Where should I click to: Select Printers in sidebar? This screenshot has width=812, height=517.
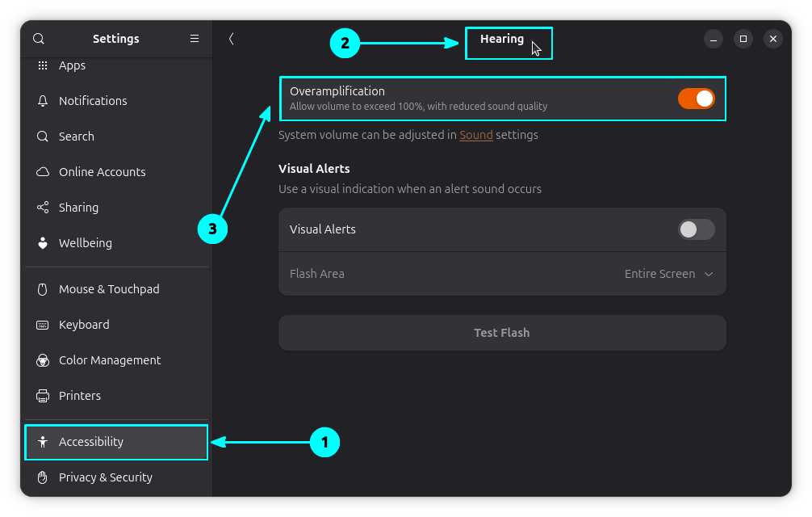pyautogui.click(x=116, y=396)
